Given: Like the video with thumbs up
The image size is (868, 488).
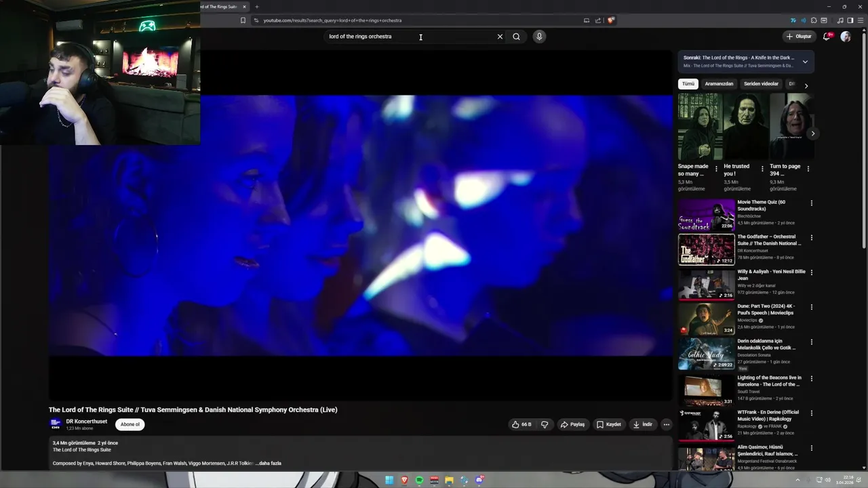Looking at the screenshot, I should (521, 424).
